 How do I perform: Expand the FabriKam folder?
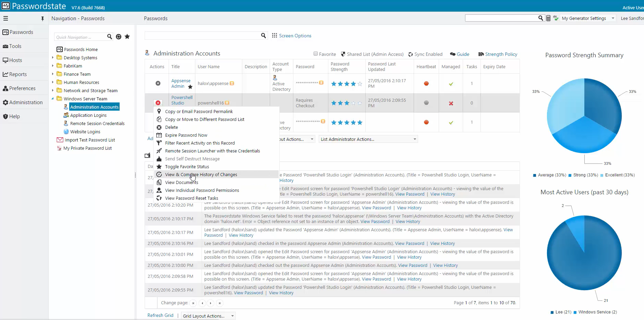pos(53,66)
